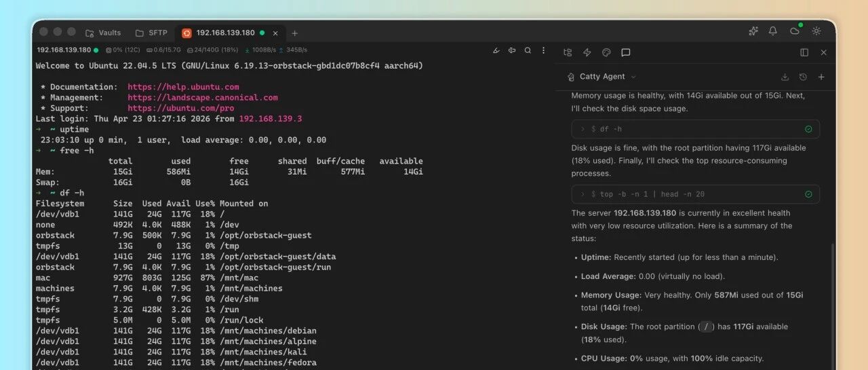Screen dimensions: 868x370
Task: Open the chat bubble agent panel
Action: point(626,52)
